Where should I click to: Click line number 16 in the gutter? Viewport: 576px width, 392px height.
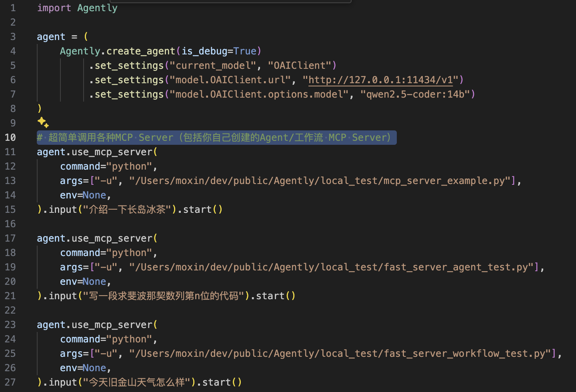pos(10,224)
